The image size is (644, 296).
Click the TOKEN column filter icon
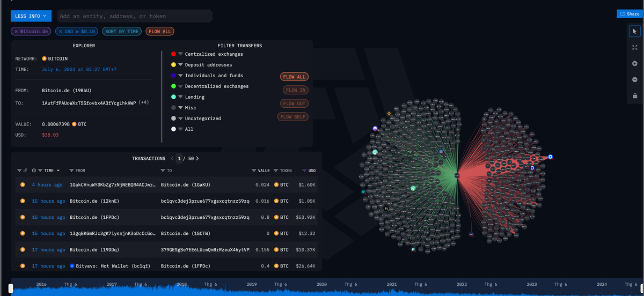click(x=276, y=171)
